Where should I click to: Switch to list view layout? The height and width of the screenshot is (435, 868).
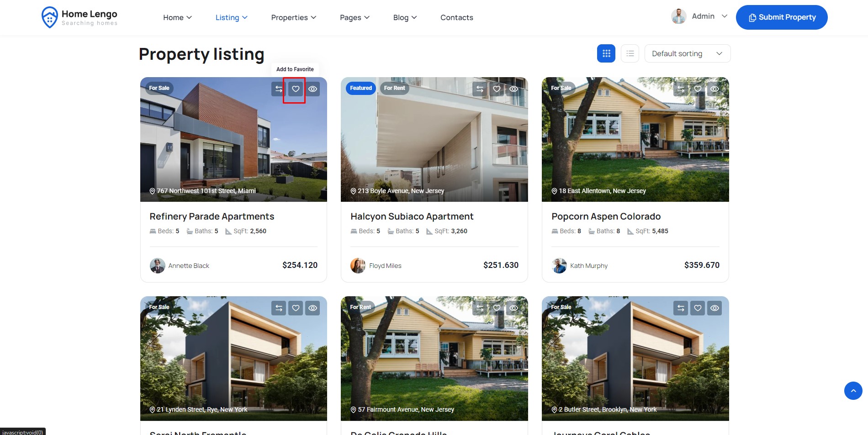pyautogui.click(x=630, y=53)
